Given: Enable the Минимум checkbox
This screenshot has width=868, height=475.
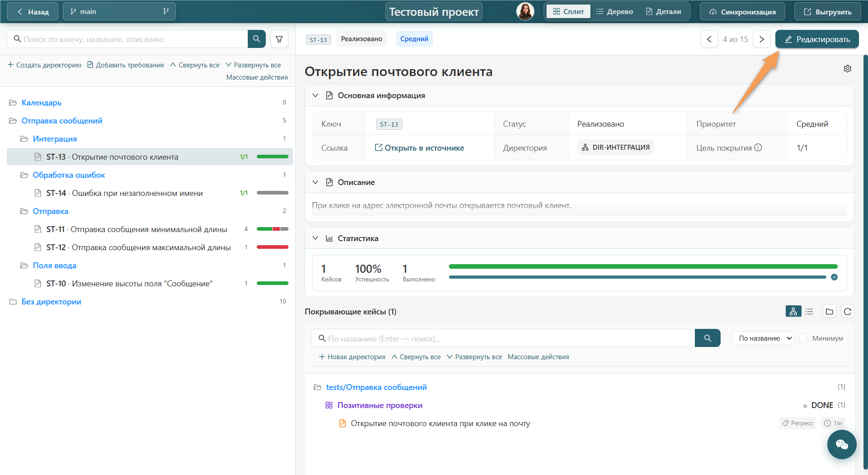Looking at the screenshot, I should [x=803, y=338].
